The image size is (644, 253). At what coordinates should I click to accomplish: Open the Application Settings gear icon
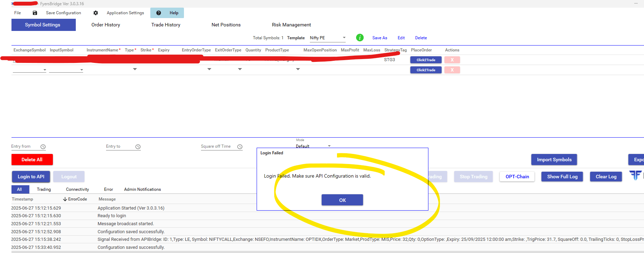coord(96,13)
